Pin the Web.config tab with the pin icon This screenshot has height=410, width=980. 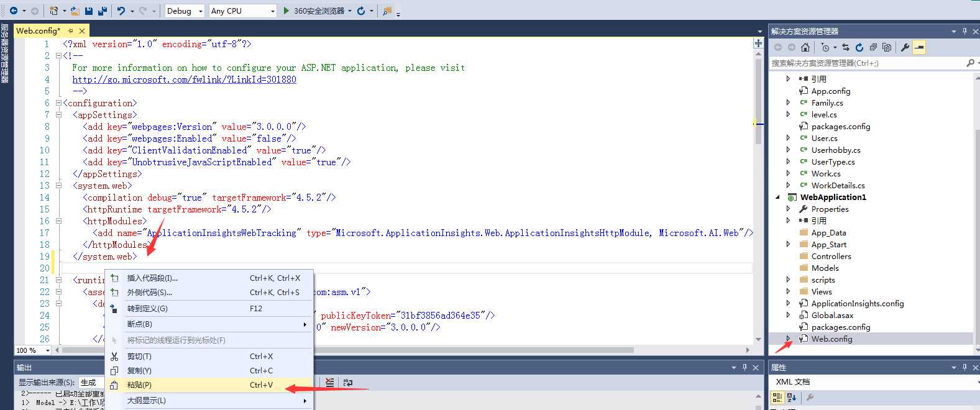[70, 30]
